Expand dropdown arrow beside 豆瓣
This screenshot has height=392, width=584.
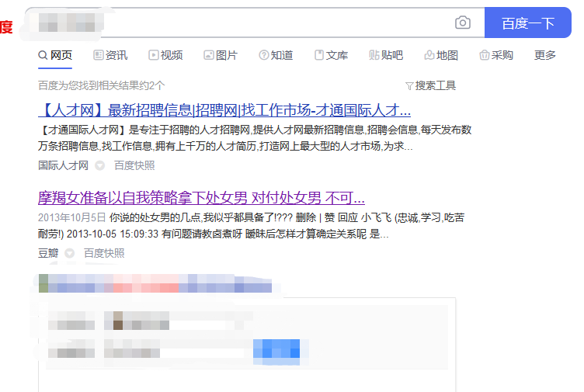pos(70,253)
